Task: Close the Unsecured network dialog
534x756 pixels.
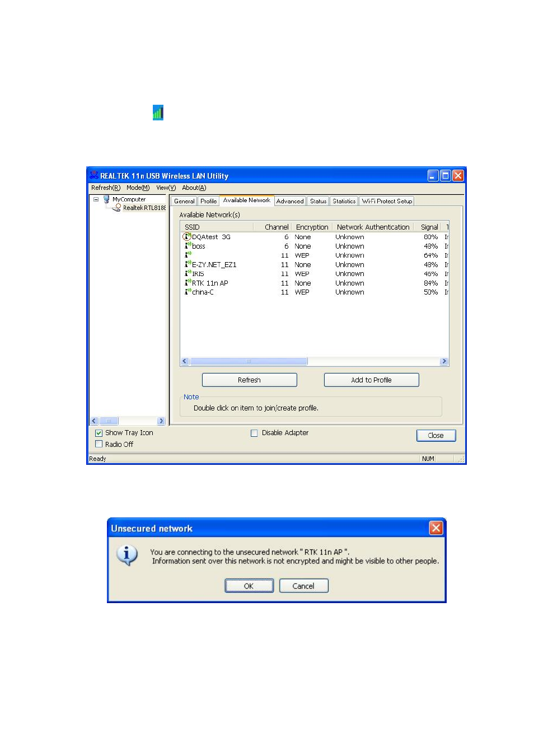Action: point(436,528)
